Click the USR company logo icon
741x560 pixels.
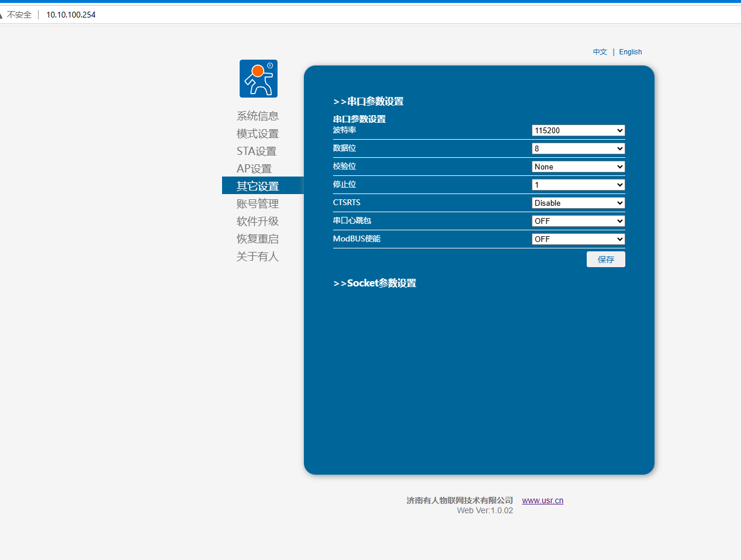tap(258, 79)
